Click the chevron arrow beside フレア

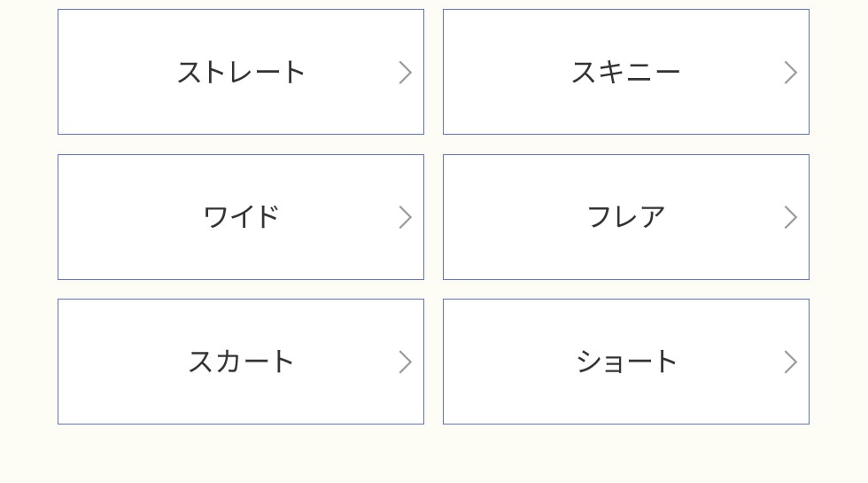pyautogui.click(x=791, y=217)
